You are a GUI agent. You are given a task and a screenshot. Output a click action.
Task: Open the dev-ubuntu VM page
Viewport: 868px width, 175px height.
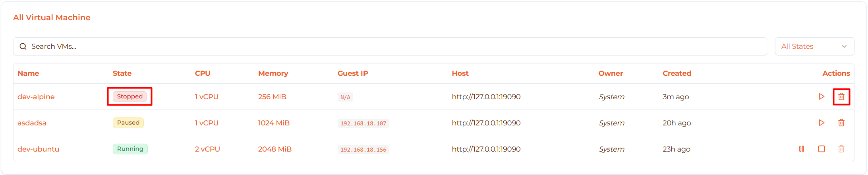pos(38,149)
